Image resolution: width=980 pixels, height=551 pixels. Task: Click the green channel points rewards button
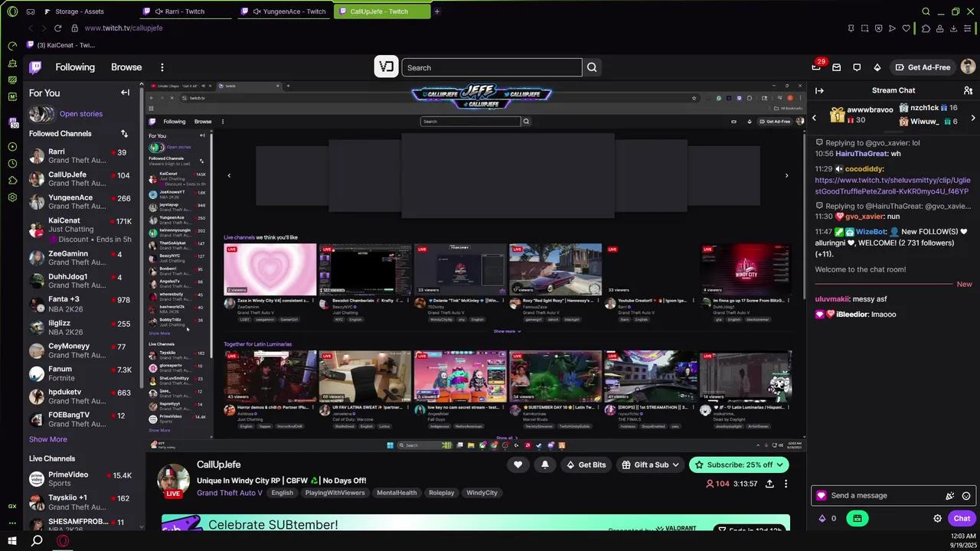pos(857,518)
